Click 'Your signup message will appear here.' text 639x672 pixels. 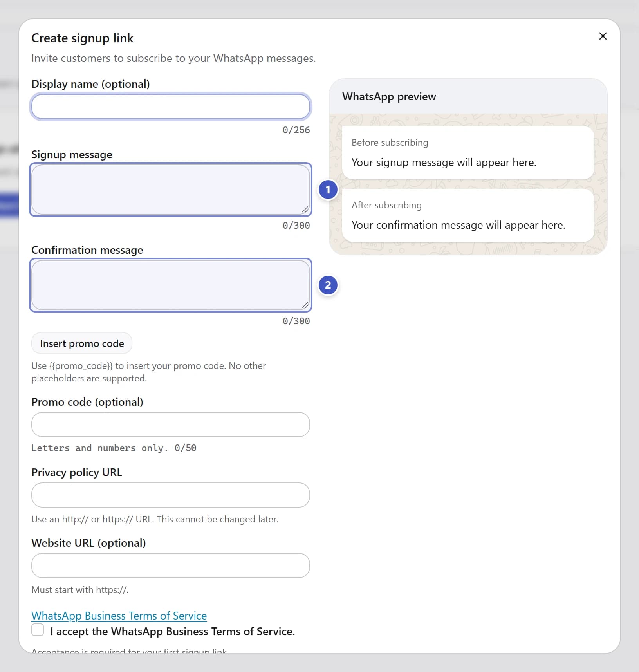point(444,162)
